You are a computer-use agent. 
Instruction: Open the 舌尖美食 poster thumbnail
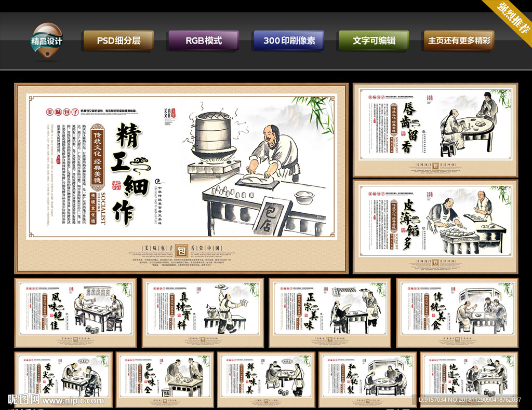click(63, 379)
